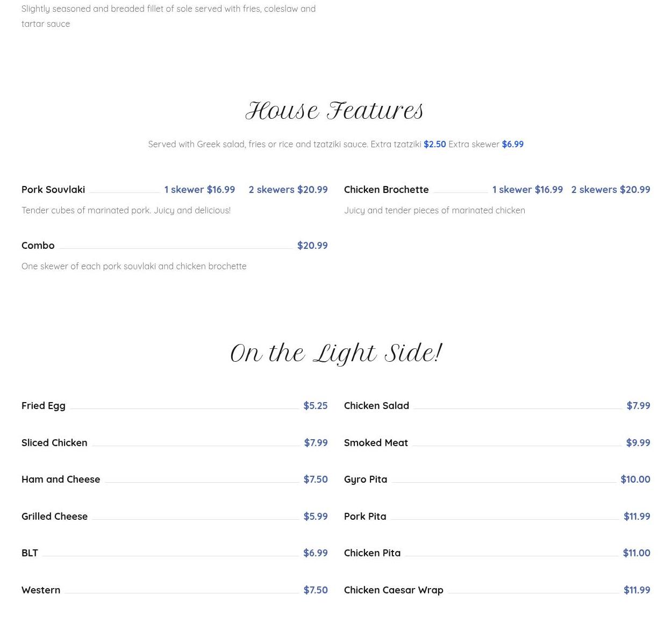
Task: Click Pork Souvlaki 1 skewer $16.99 price
Action: [x=199, y=190]
